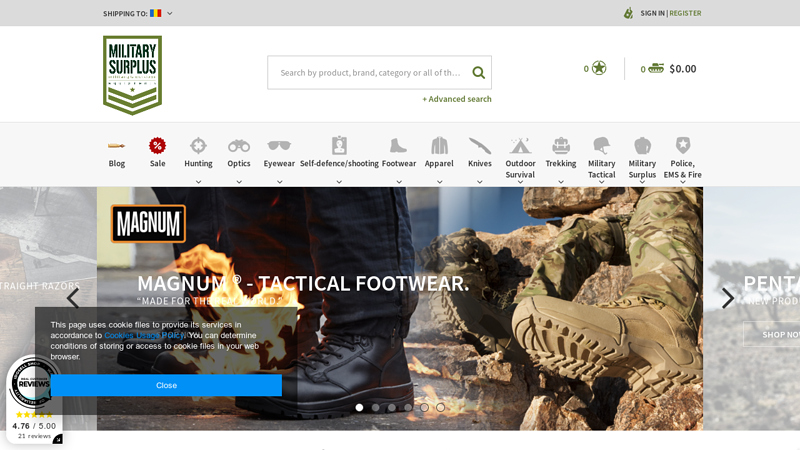Click the Hunting crosshair icon
The width and height of the screenshot is (800, 450).
(198, 146)
